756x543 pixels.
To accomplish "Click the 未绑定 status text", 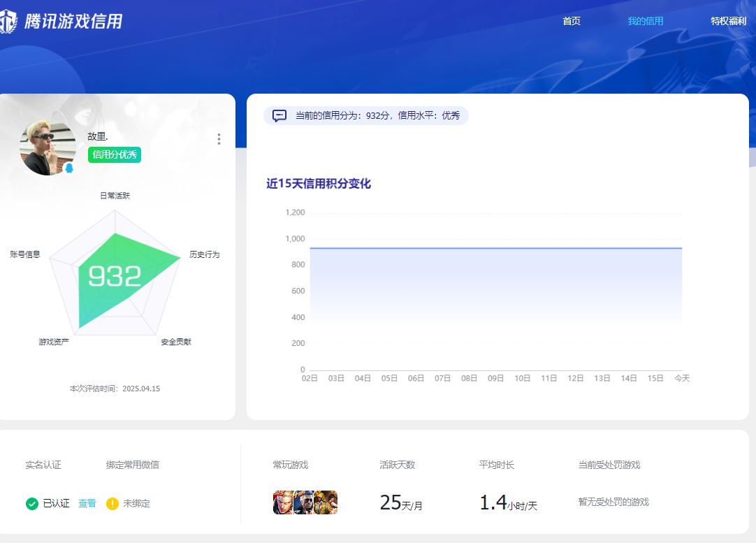I will tap(136, 503).
